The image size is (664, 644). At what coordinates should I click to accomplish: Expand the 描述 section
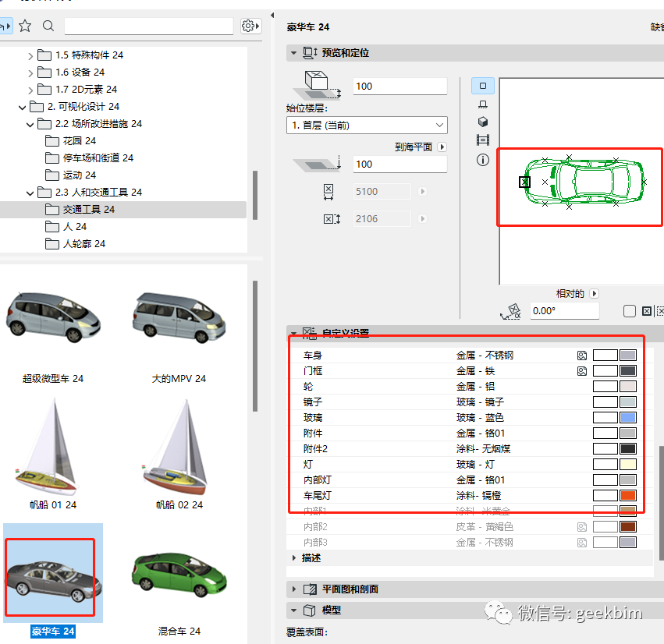point(293,558)
